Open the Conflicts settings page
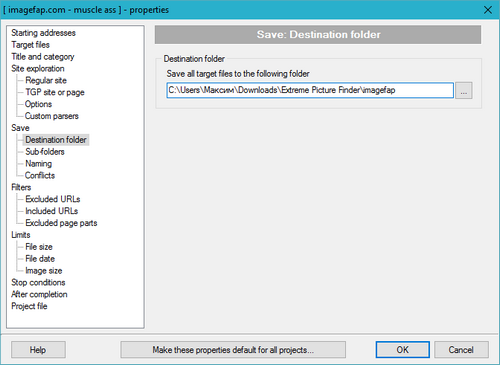 (x=40, y=175)
